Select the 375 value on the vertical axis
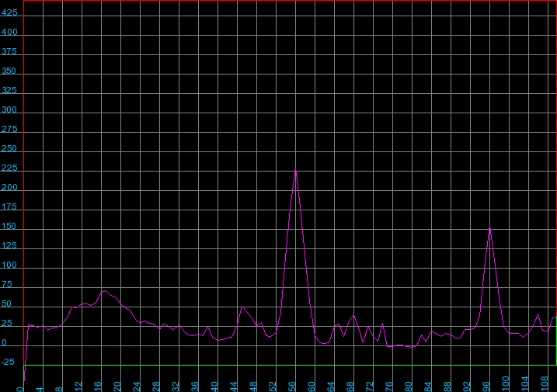557x392 pixels. (9, 52)
